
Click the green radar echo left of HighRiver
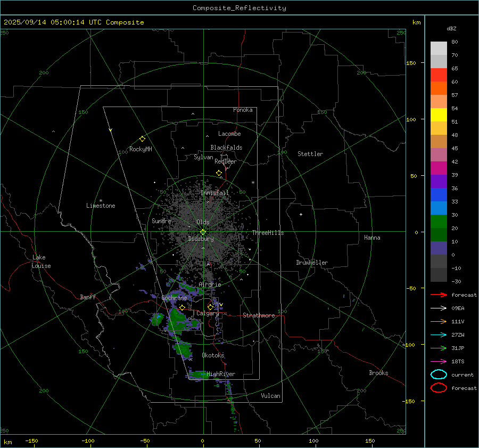coord(197,374)
